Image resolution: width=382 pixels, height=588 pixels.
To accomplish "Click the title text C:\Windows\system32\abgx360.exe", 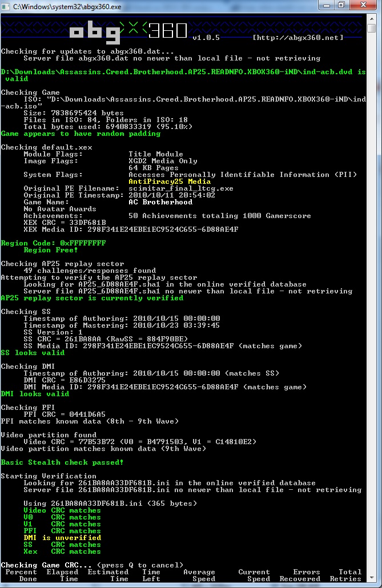I will [67, 6].
